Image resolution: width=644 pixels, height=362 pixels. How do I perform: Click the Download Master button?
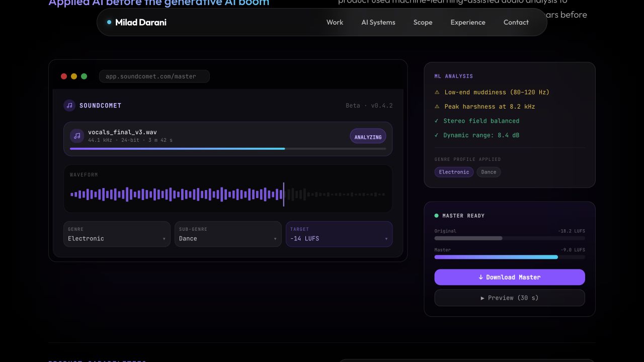(x=510, y=277)
